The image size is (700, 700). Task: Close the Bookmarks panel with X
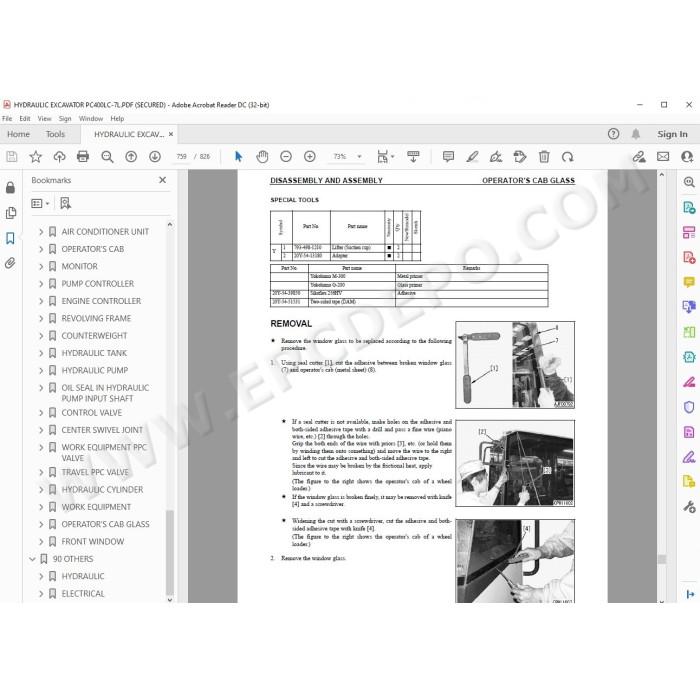pyautogui.click(x=162, y=180)
